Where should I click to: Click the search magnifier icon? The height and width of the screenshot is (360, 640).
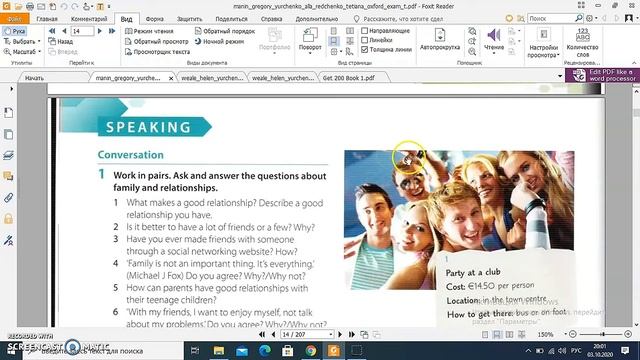579,18
